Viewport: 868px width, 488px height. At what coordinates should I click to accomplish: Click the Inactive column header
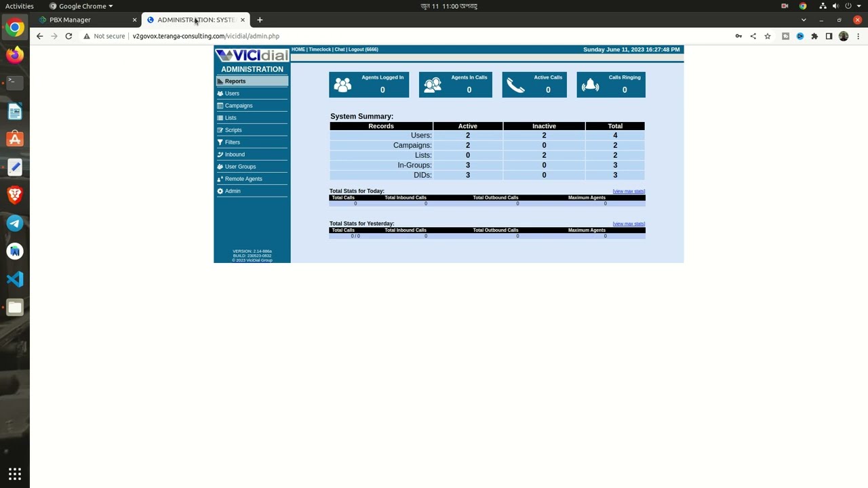[x=544, y=126]
